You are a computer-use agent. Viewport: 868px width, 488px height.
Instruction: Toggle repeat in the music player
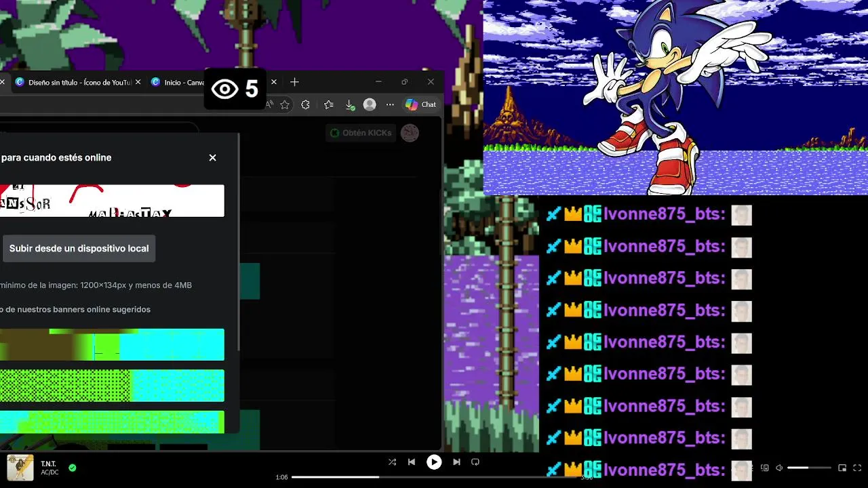point(475,462)
